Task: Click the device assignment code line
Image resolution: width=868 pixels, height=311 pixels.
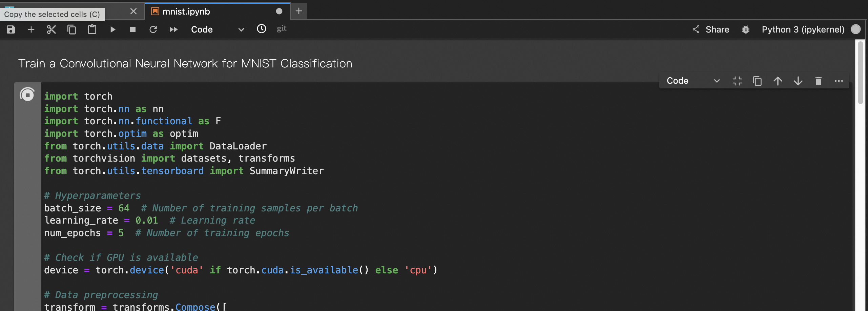Action: click(241, 270)
